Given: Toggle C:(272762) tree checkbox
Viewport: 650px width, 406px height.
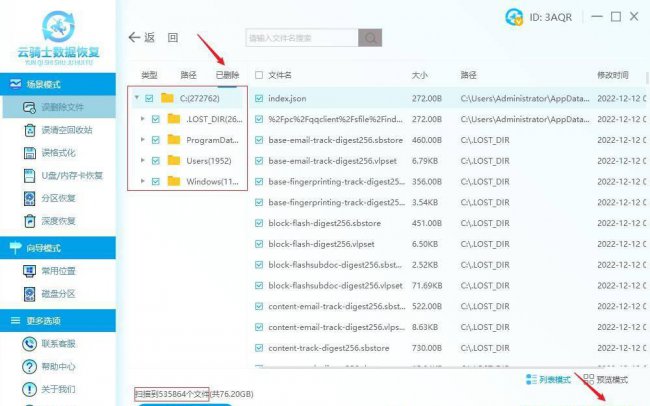Looking at the screenshot, I should tap(149, 98).
